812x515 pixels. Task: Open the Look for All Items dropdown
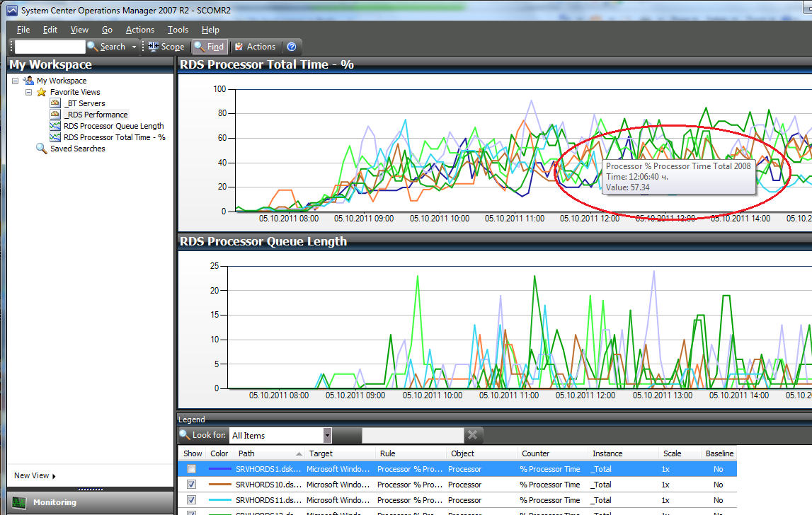(327, 435)
